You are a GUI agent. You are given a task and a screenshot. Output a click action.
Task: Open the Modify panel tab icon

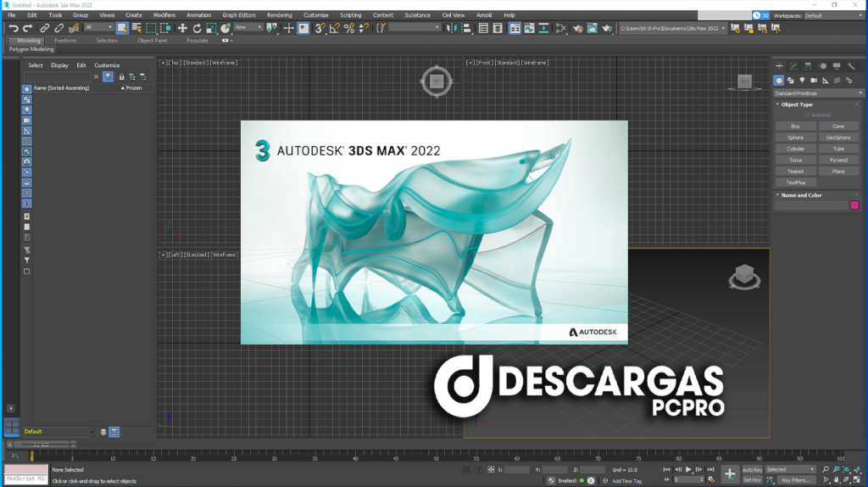(793, 66)
